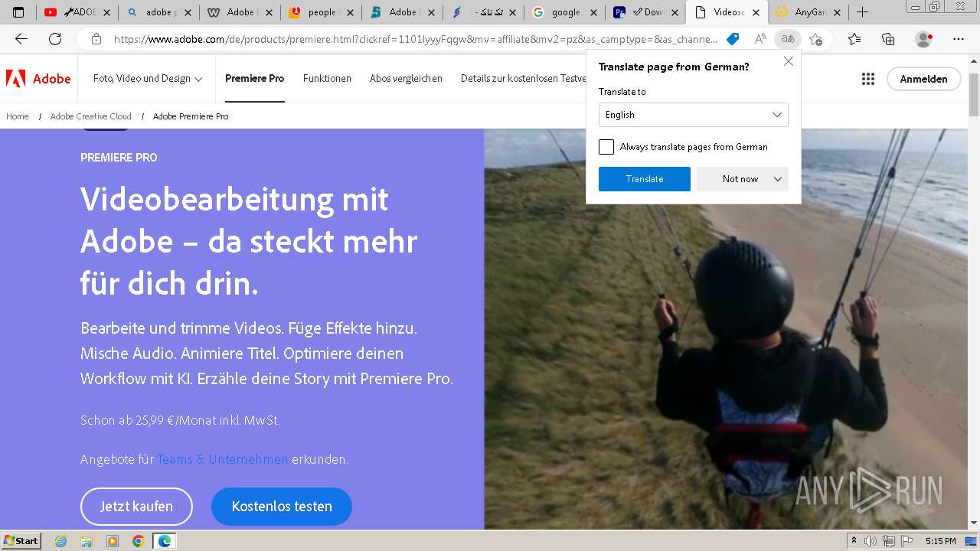Launch Internet Explorer from taskbar
This screenshot has width=980, height=551.
[x=60, y=541]
